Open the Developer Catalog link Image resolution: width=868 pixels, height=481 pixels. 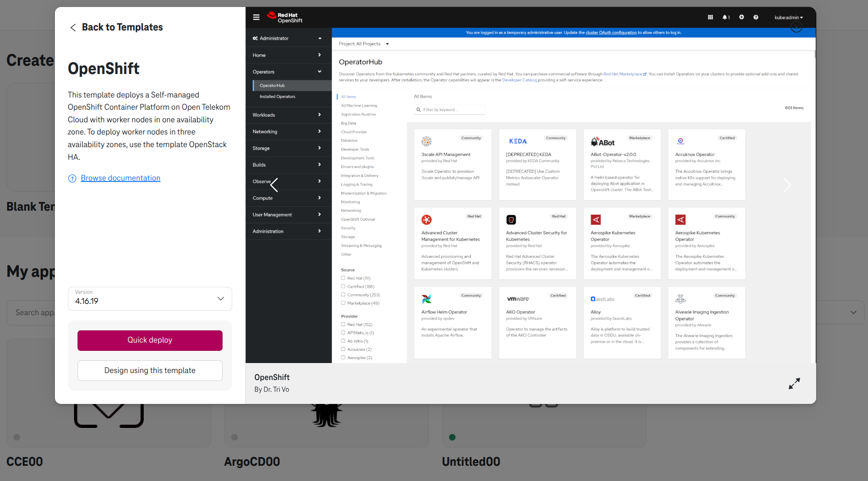(x=519, y=80)
